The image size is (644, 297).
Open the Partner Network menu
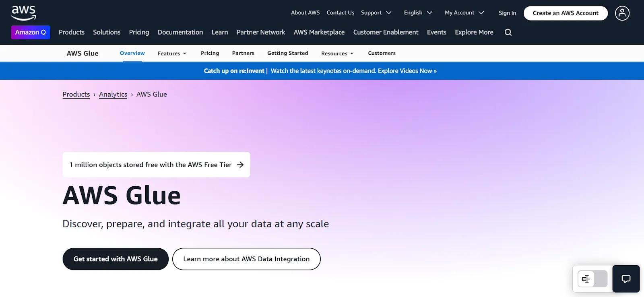(261, 32)
